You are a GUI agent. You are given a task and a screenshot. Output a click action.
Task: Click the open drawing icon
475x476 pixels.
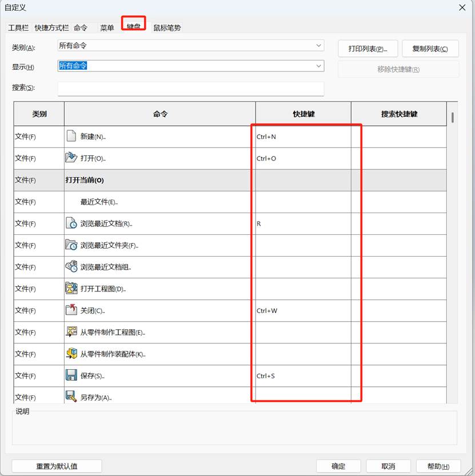[x=71, y=288]
